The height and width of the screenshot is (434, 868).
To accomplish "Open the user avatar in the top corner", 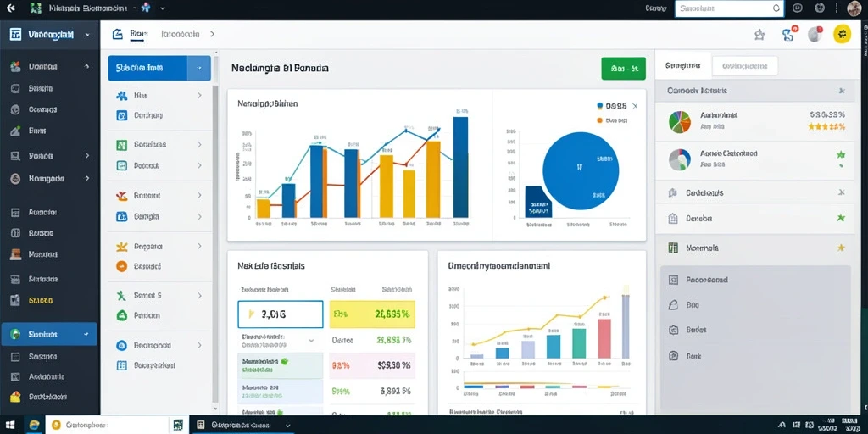I will coord(854,8).
